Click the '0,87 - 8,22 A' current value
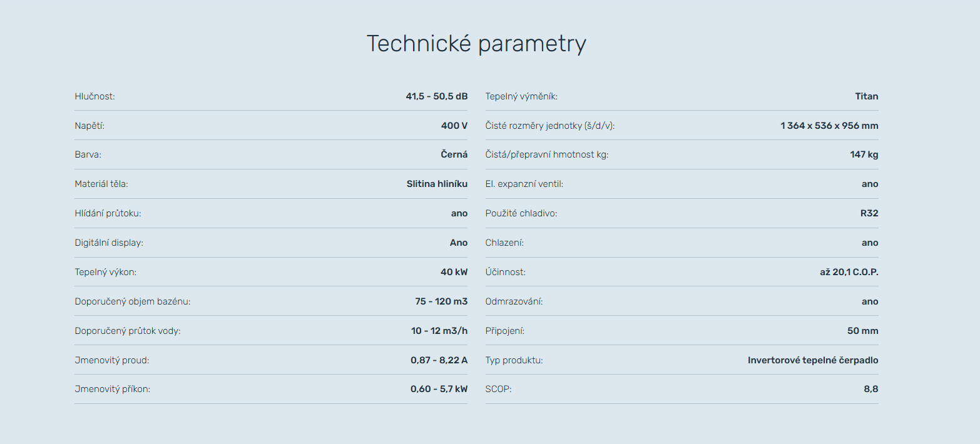Viewport: 980px width, 444px height. point(439,360)
